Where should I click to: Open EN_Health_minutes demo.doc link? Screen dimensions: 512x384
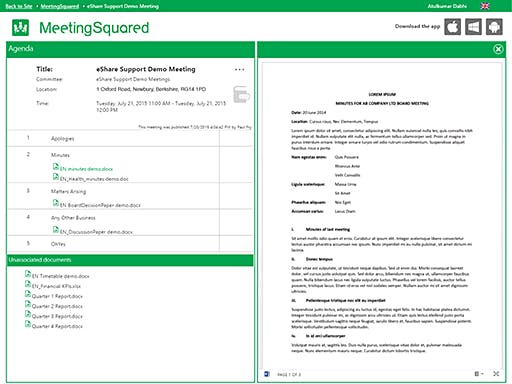[x=94, y=179]
